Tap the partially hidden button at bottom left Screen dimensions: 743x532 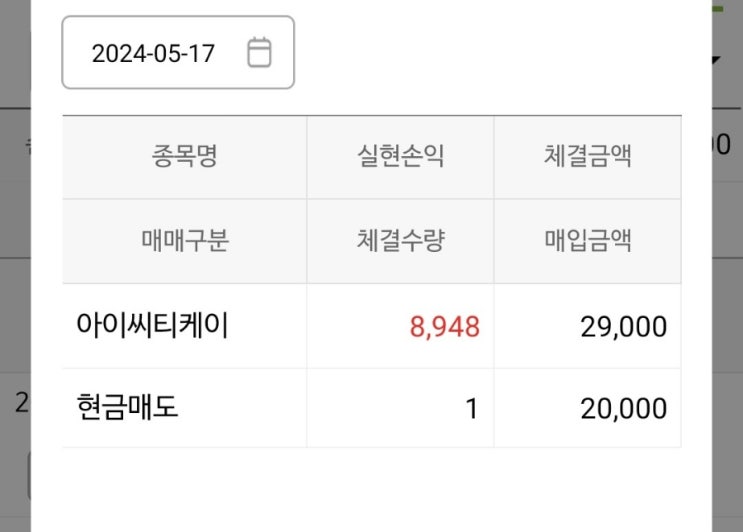(x=28, y=476)
